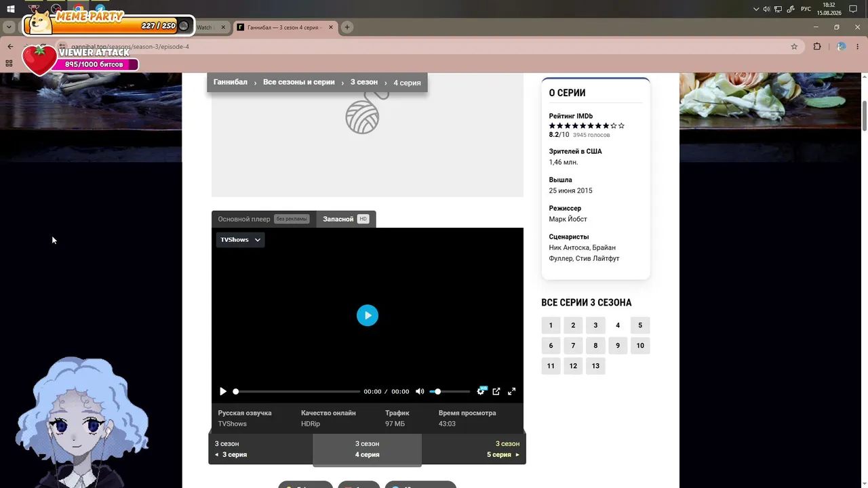The image size is (868, 488).
Task: Open episode 11 in the season list
Action: coord(551,366)
